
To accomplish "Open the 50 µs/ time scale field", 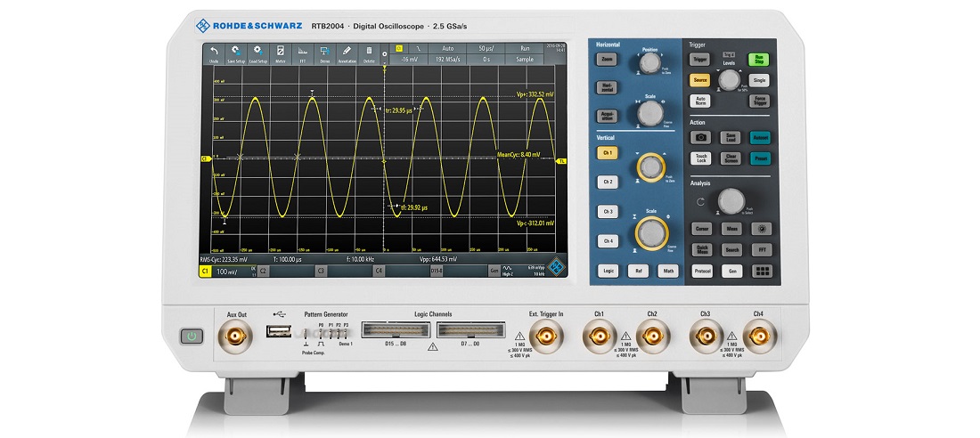I will pos(486,48).
